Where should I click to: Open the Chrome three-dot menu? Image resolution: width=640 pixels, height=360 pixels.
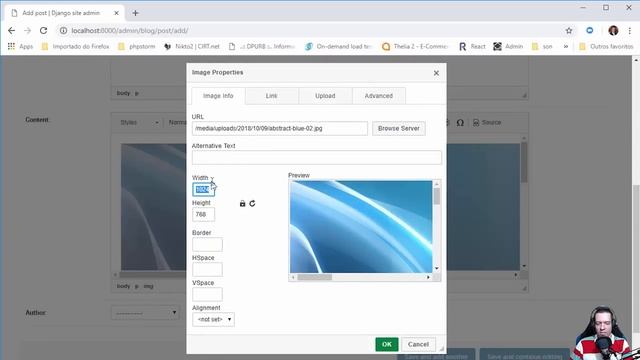point(630,31)
